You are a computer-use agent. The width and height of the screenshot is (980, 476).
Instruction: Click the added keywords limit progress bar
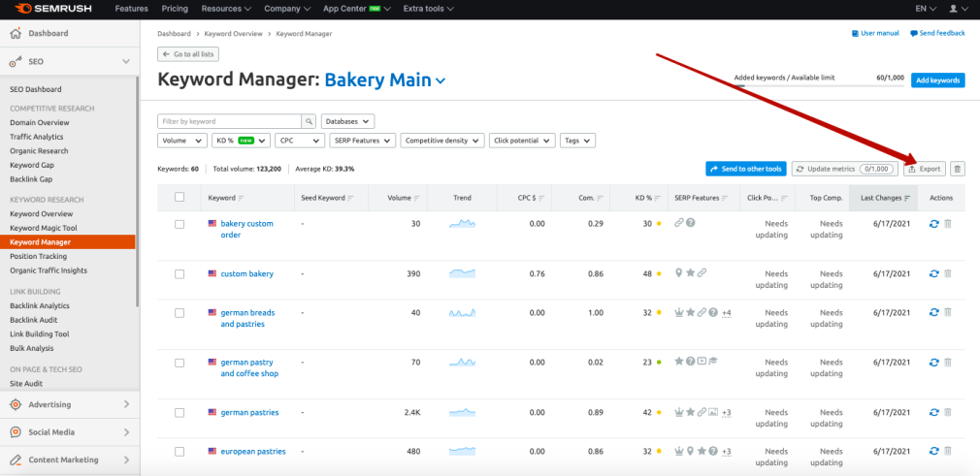tap(818, 85)
